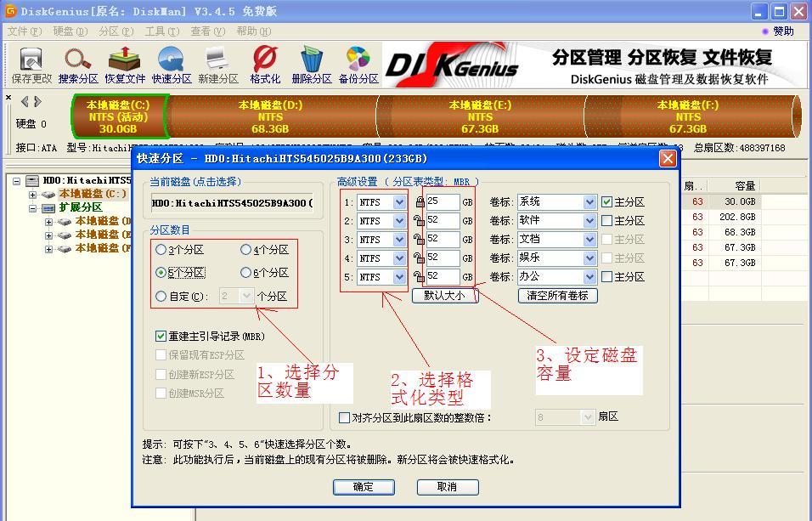
Task: Uncheck 主分区 for the first partition row
Action: tap(609, 201)
